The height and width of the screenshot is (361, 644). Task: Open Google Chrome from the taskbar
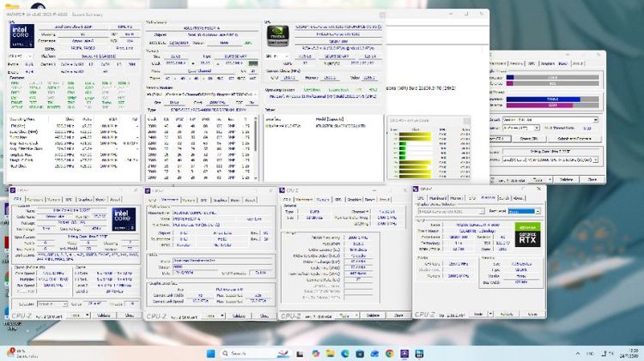(389, 353)
